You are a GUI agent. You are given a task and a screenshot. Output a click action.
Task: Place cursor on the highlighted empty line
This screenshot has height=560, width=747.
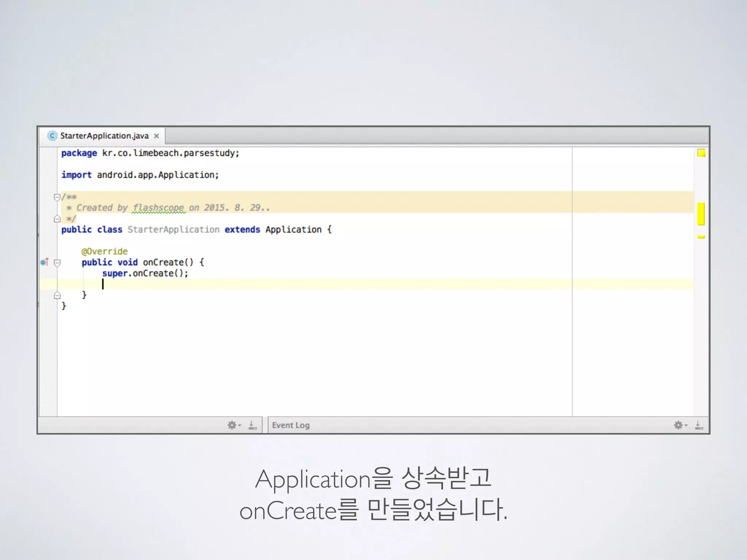367,284
